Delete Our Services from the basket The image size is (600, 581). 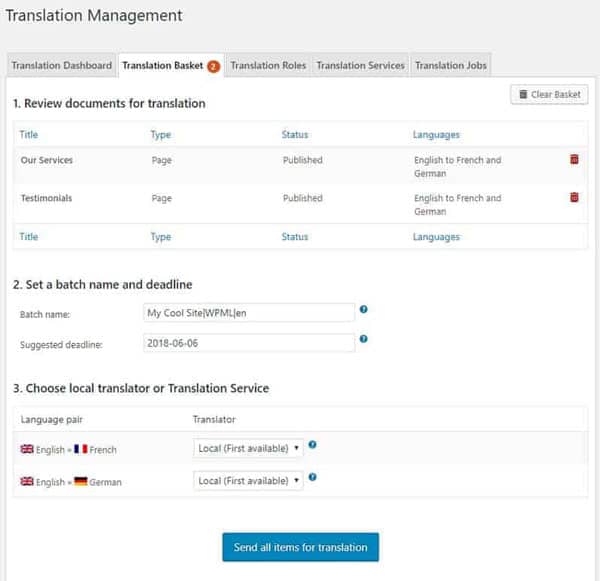click(x=574, y=160)
